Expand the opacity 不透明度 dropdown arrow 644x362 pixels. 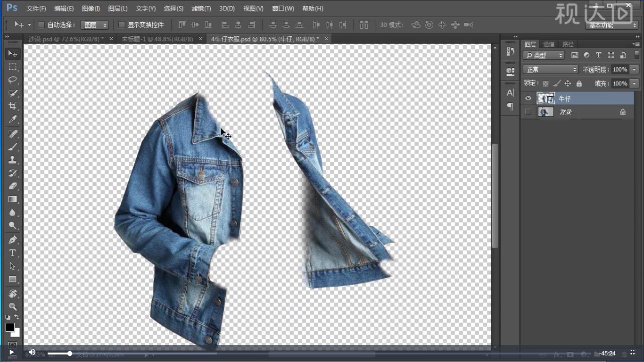(634, 69)
